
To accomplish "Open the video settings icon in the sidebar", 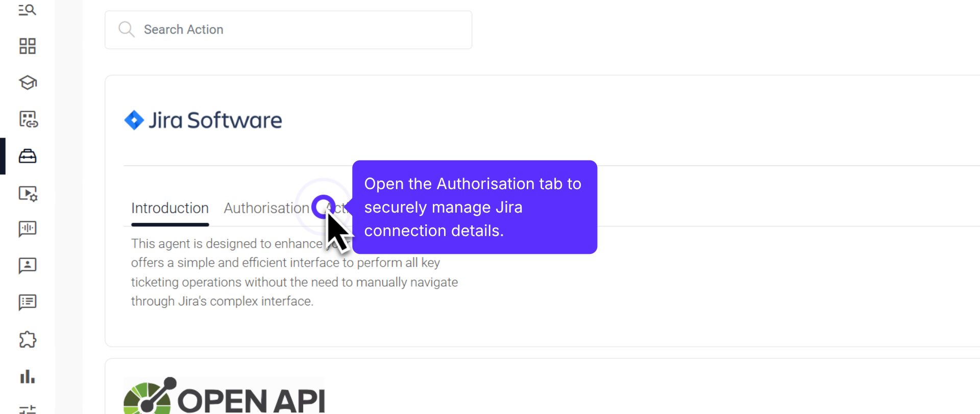I will 28,193.
